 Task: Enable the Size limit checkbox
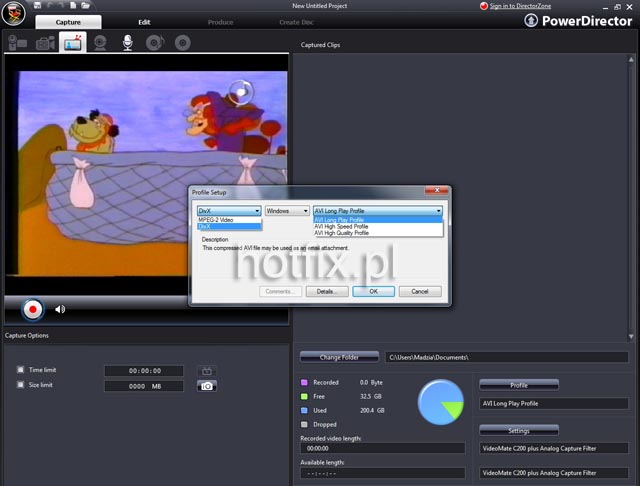point(21,385)
